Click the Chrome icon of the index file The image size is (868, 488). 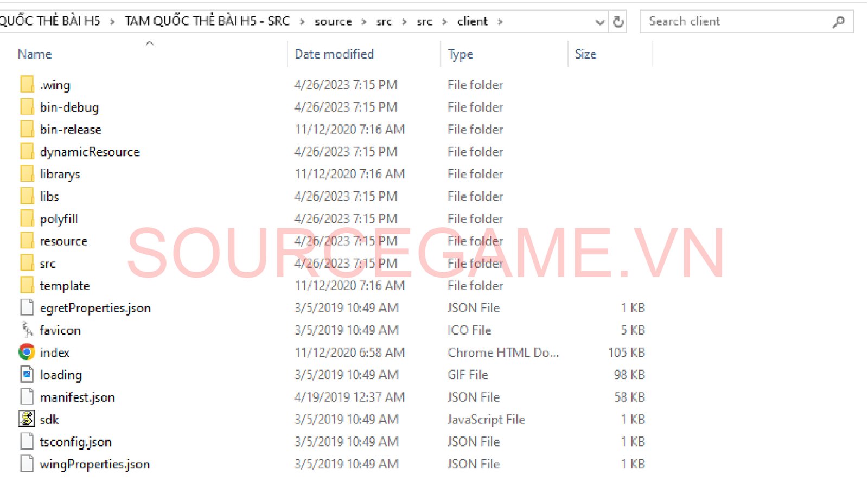27,352
